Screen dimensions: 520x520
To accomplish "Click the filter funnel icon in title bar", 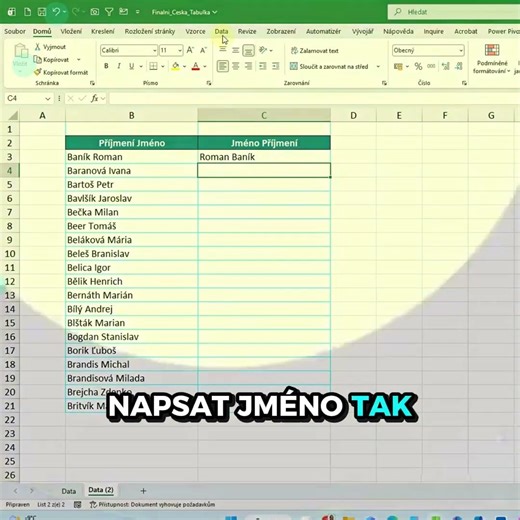I will pos(109,12).
